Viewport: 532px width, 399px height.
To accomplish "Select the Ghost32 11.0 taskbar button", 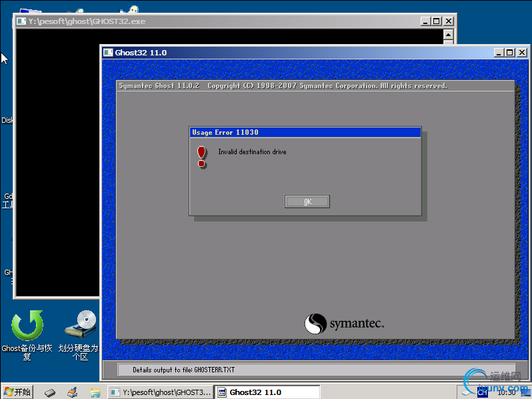I will coord(267,392).
